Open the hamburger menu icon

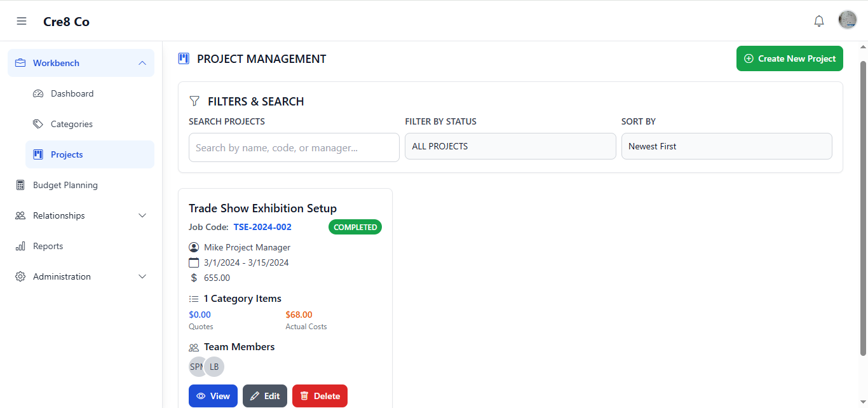(x=22, y=21)
